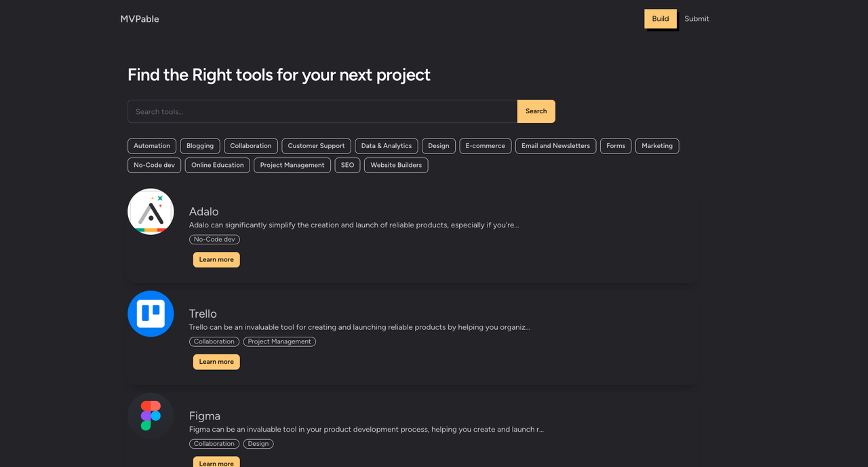Select the Project Management tag under Trello
The image size is (868, 467).
pyautogui.click(x=279, y=341)
